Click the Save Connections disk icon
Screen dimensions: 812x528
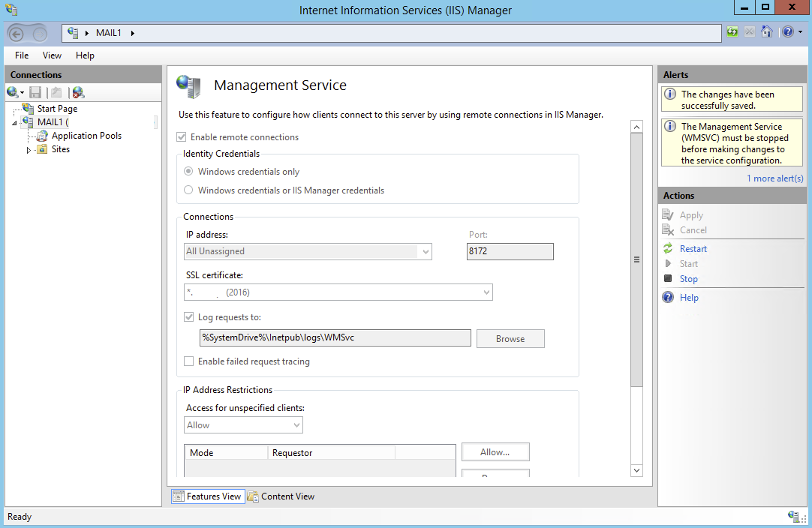pos(35,91)
